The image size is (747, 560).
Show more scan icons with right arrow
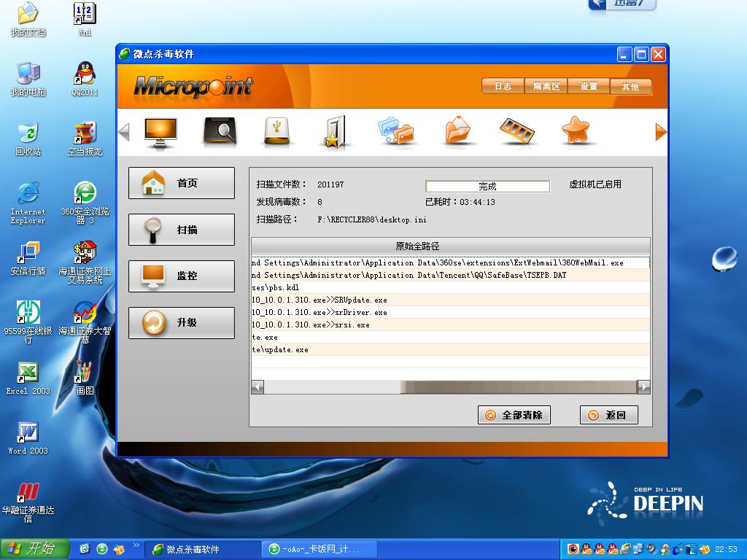[x=661, y=132]
